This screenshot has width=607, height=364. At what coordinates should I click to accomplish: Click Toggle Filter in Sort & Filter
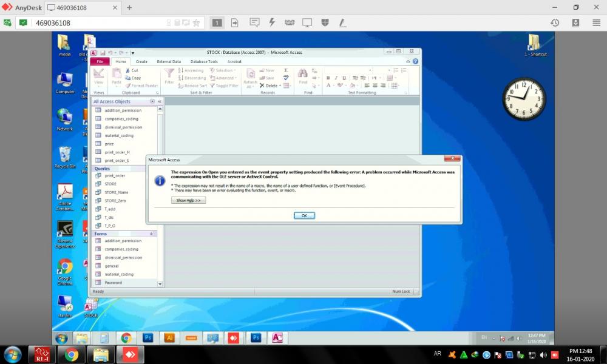pyautogui.click(x=224, y=86)
